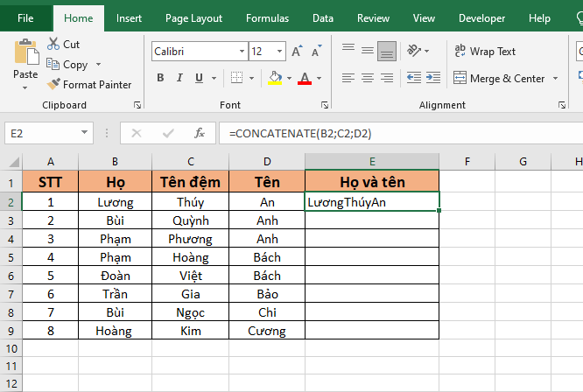Open Alignment settings dialog launcher
This screenshot has width=583, height=392.
(x=562, y=105)
